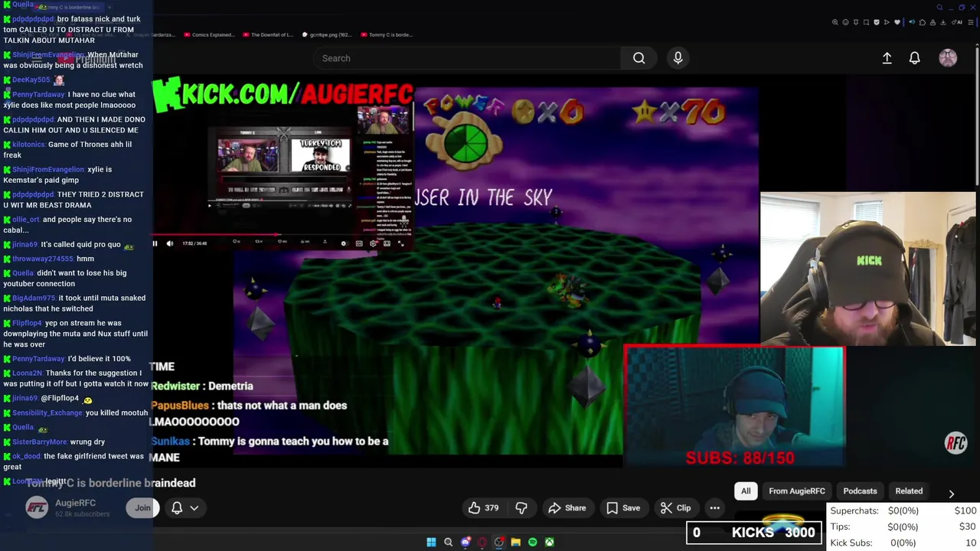Click the YouTube search magnifier button
Image resolution: width=980 pixels, height=551 pixels.
(639, 58)
